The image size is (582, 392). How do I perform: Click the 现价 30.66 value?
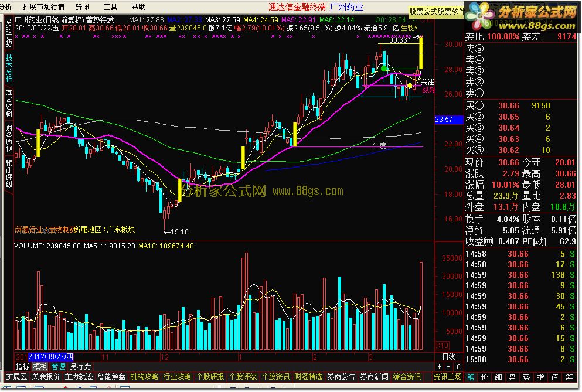pyautogui.click(x=509, y=162)
